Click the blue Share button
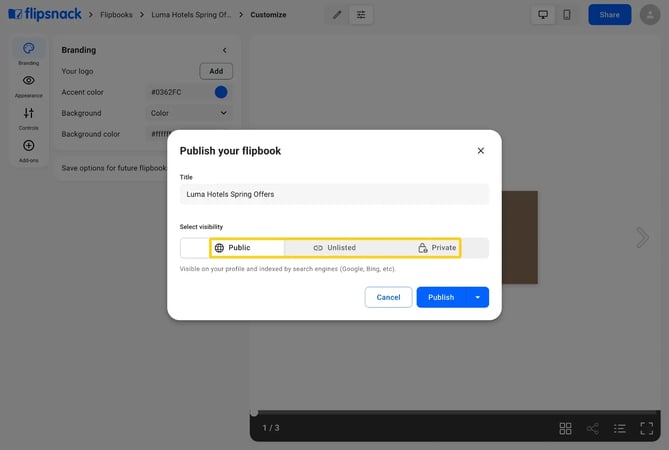The width and height of the screenshot is (669, 450). tap(609, 15)
